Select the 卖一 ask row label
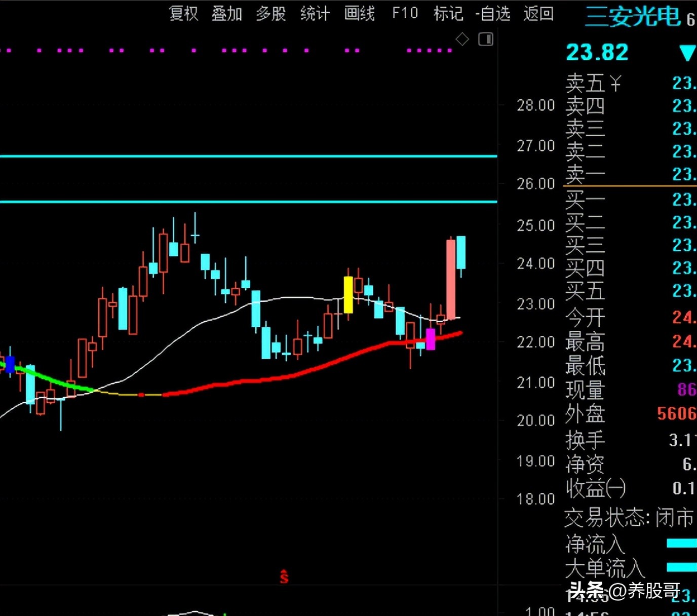Viewport: 697px width, 616px height. tap(585, 174)
